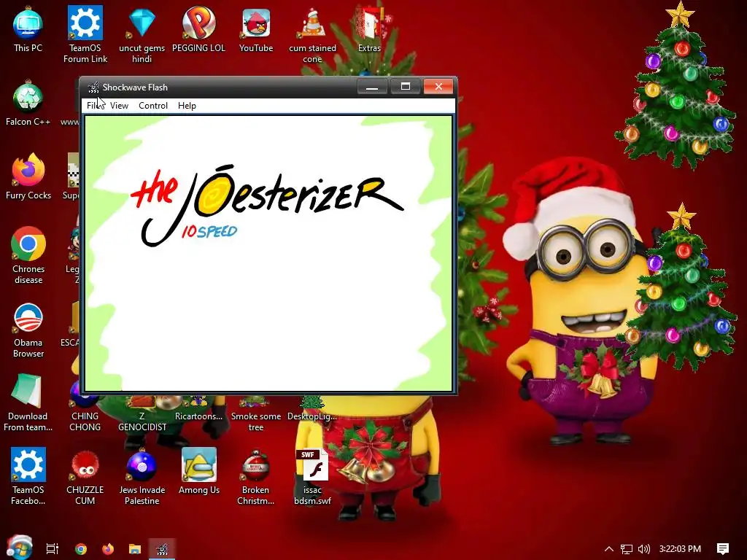Open the Download From team notepad icon
Image resolution: width=747 pixels, height=560 pixels.
click(x=28, y=403)
